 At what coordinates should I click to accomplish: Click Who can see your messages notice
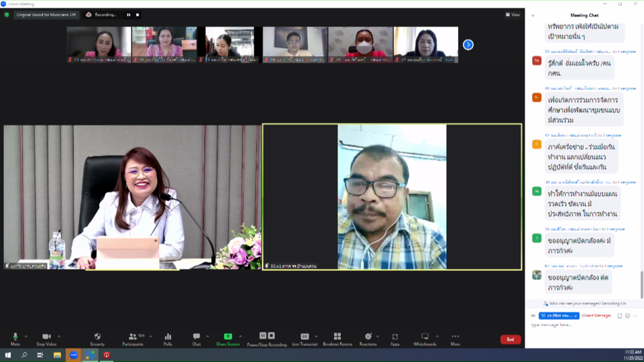[584, 304]
